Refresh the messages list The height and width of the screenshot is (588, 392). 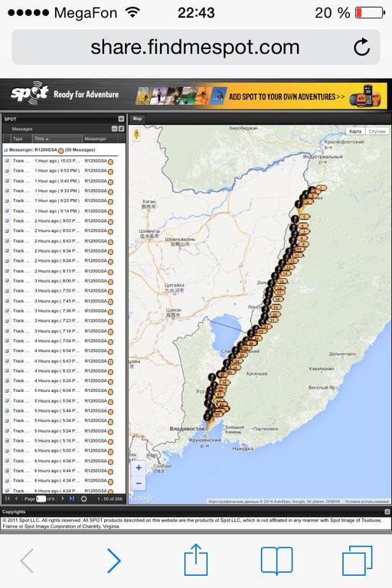click(84, 498)
